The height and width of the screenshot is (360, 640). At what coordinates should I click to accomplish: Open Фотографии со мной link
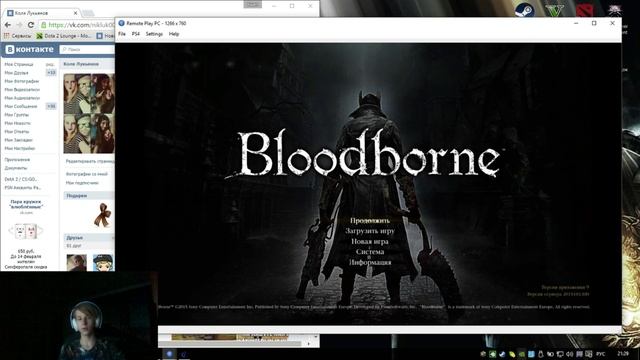pyautogui.click(x=87, y=174)
